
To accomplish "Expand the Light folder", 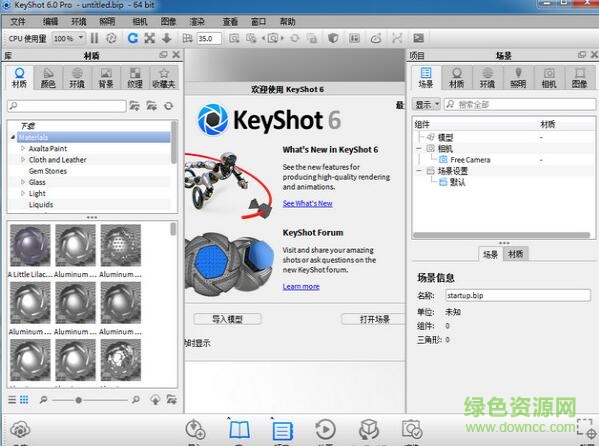I will (x=23, y=193).
